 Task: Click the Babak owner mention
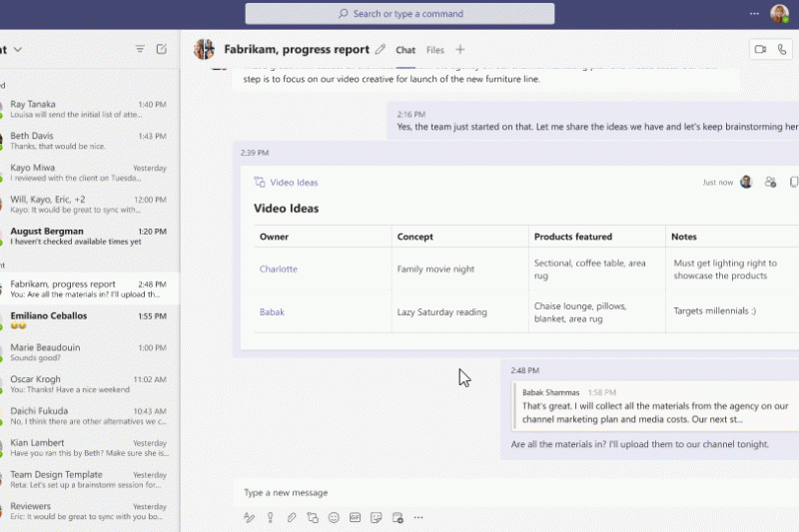click(272, 312)
